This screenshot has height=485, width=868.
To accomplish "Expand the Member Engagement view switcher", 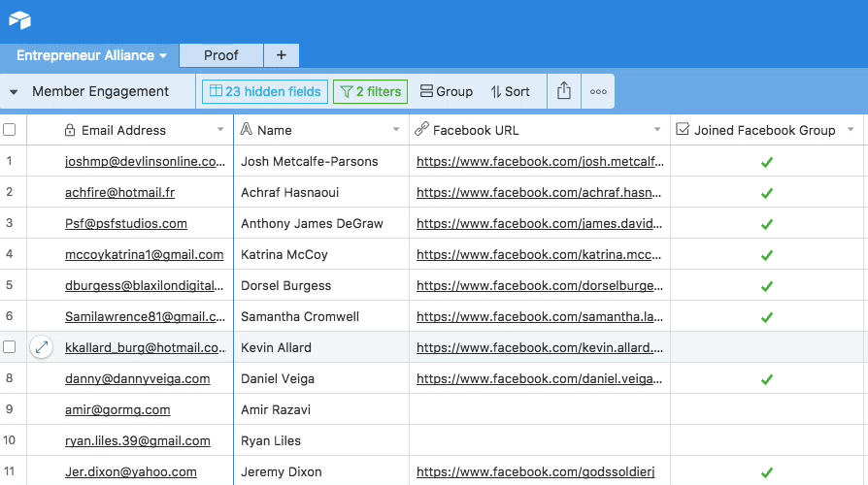I will pyautogui.click(x=15, y=91).
